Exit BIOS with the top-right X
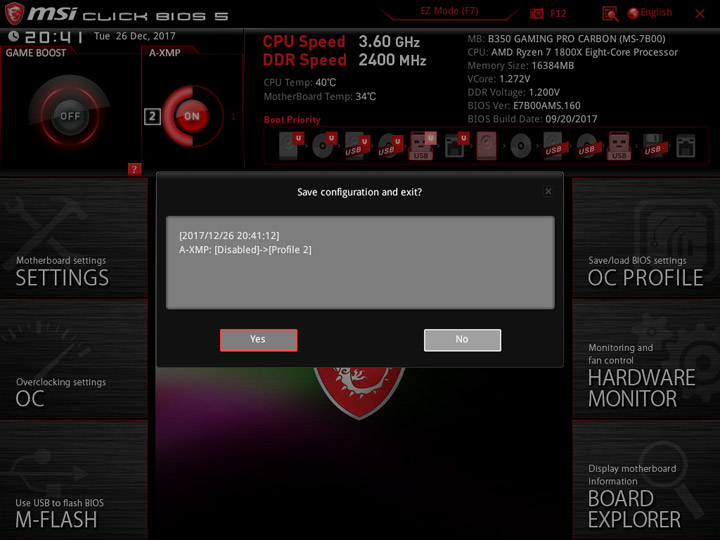The width and height of the screenshot is (720, 540). pos(700,14)
